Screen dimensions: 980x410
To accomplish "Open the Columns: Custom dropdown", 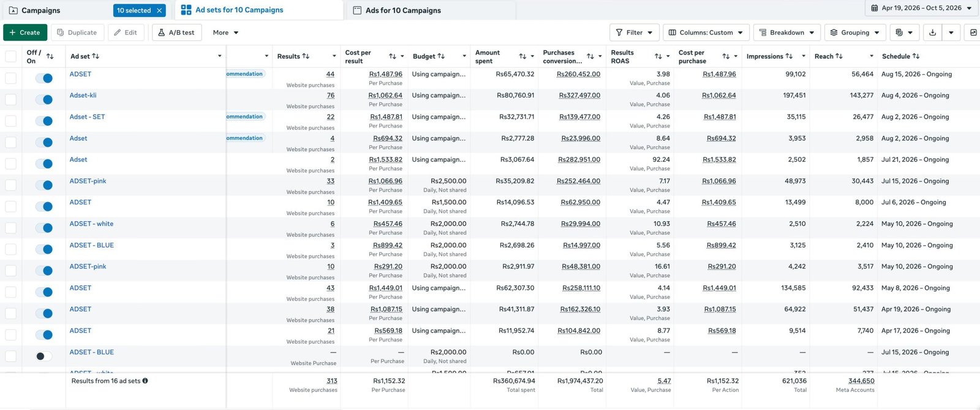I will click(x=706, y=32).
